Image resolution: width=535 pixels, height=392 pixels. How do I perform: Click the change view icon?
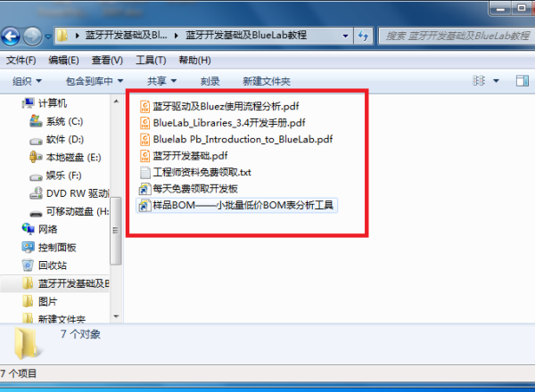coord(479,81)
